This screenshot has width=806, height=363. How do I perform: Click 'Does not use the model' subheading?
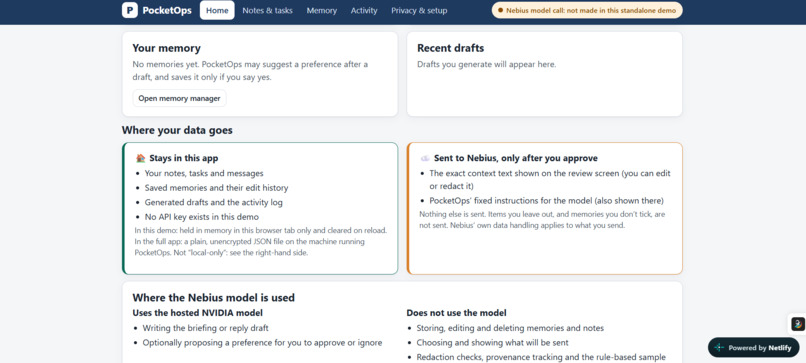pos(456,313)
